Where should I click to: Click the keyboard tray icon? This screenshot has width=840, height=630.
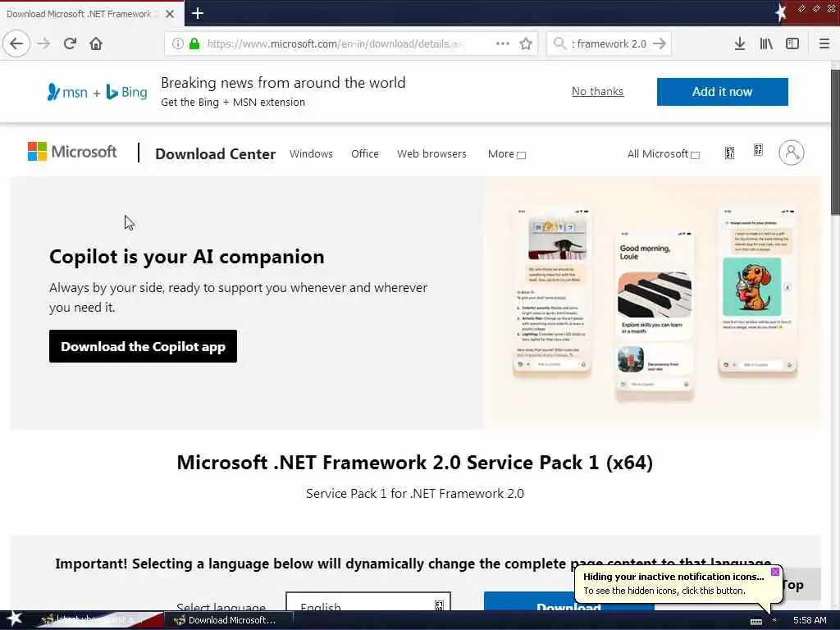pyautogui.click(x=756, y=622)
